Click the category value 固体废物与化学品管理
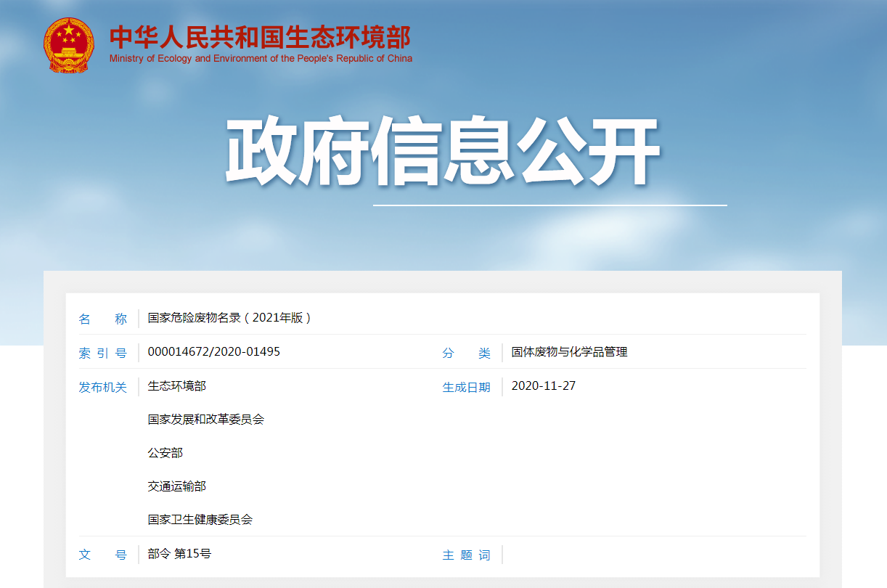Image resolution: width=887 pixels, height=588 pixels. [569, 352]
